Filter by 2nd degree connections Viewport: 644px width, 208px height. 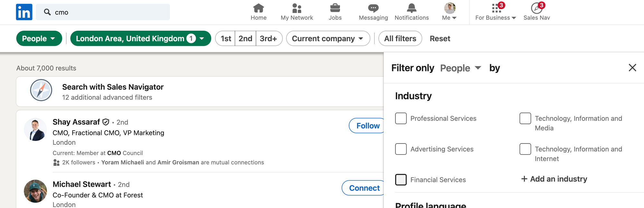(245, 39)
